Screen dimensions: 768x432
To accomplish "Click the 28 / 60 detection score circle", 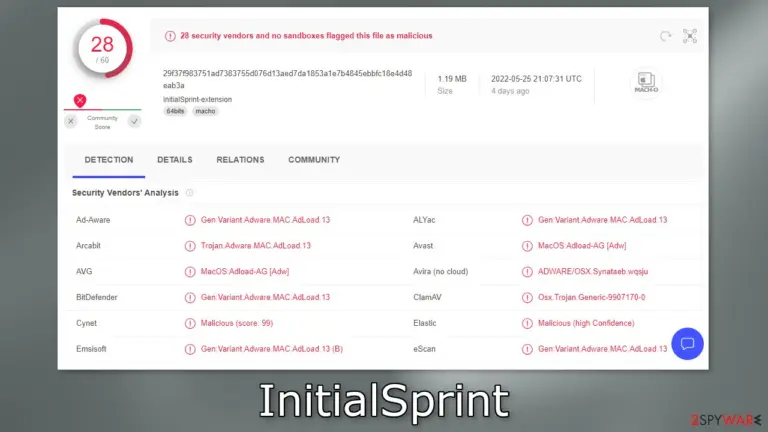I will (103, 48).
